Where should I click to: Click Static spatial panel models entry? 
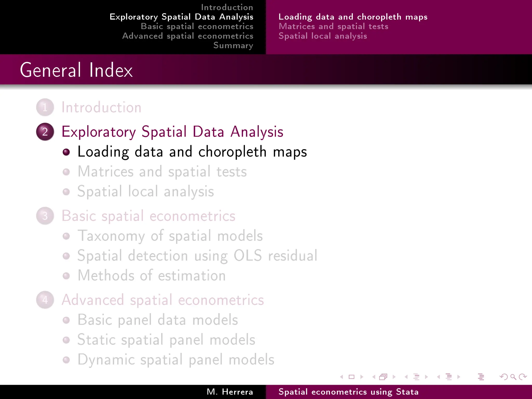[x=167, y=340]
